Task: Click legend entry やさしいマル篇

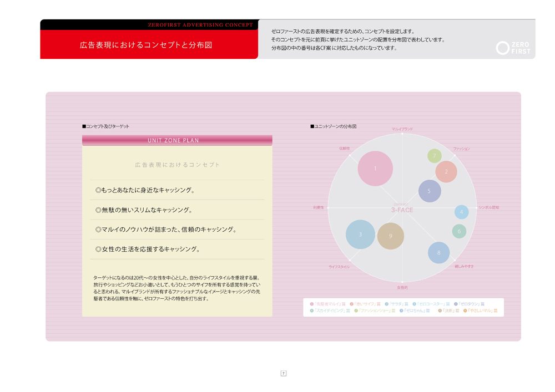Action: click(481, 310)
